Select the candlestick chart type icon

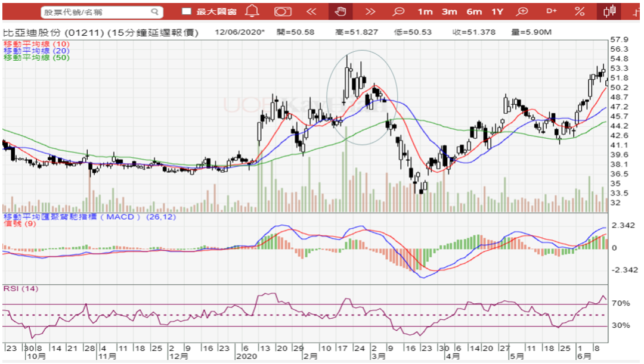pos(609,11)
